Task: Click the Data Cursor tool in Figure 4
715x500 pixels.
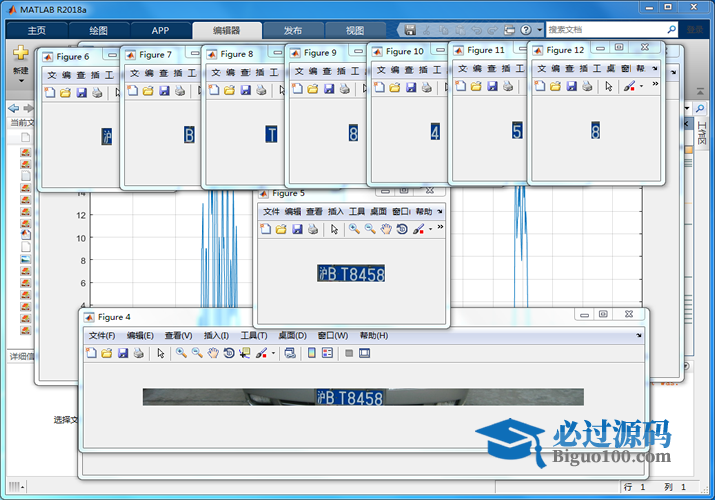Action: pos(244,353)
